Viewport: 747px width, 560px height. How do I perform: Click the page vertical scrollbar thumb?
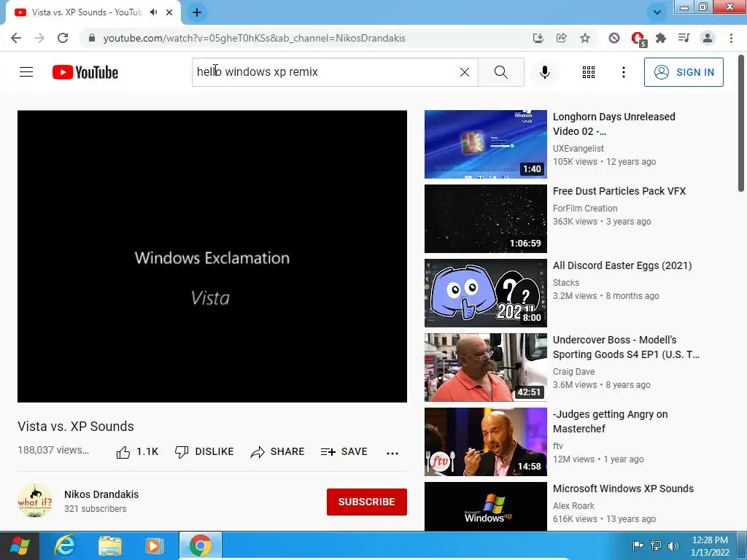pos(742,122)
